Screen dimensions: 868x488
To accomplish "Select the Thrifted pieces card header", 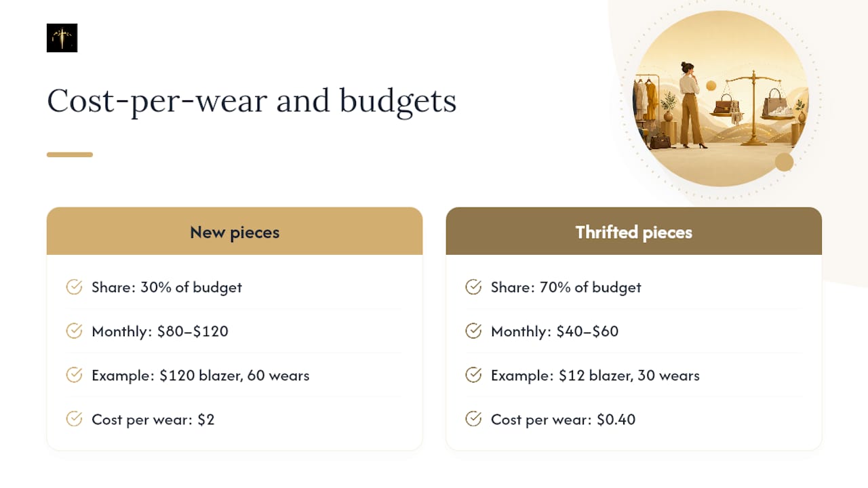I will coord(634,232).
